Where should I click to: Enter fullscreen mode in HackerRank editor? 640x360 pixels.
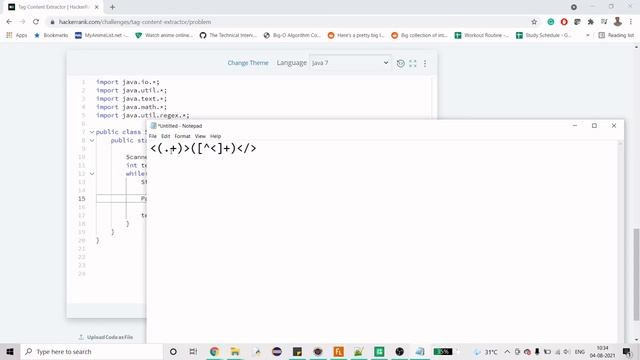(413, 63)
